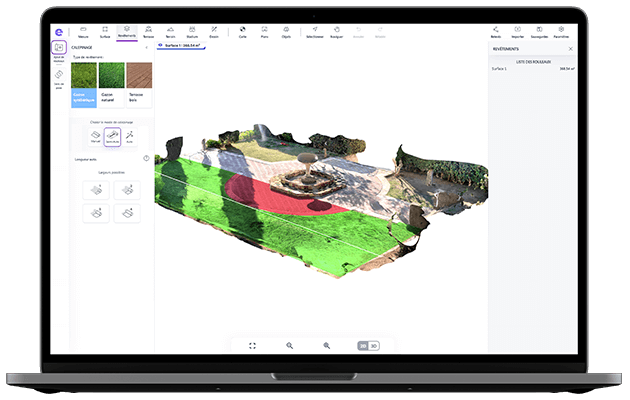The width and height of the screenshot is (630, 400).
Task: Open the Carte map tool
Action: click(x=243, y=32)
